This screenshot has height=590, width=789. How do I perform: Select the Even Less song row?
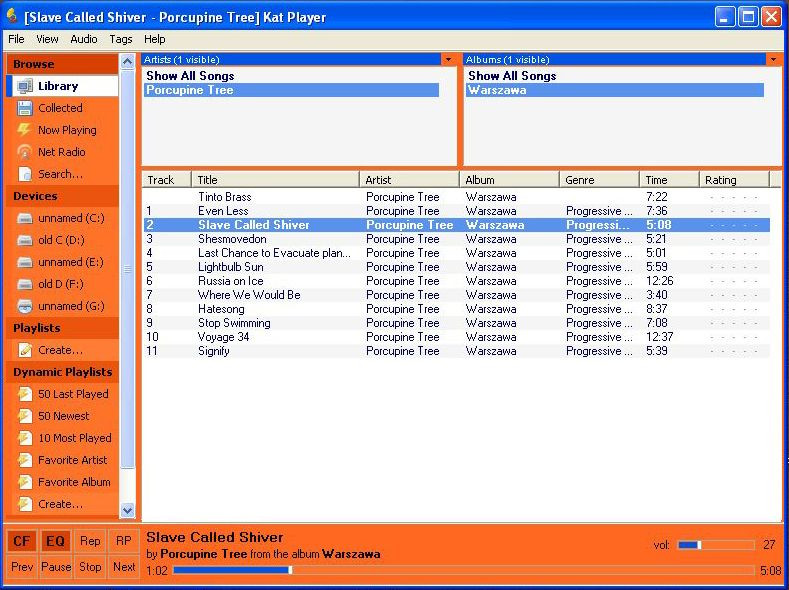point(456,211)
